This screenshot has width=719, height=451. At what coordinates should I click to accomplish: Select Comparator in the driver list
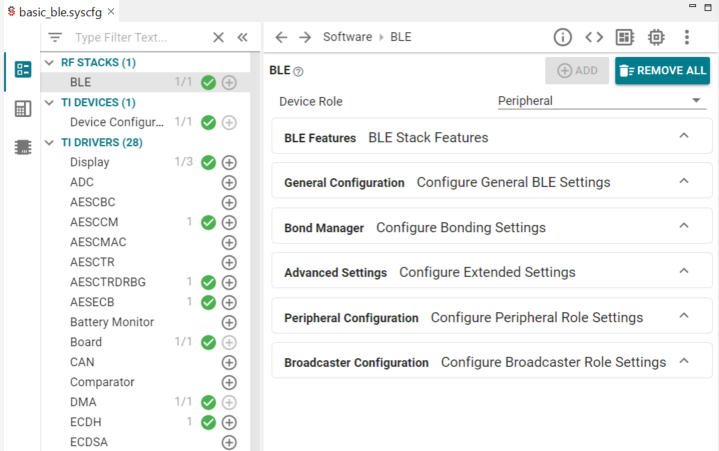coord(102,382)
